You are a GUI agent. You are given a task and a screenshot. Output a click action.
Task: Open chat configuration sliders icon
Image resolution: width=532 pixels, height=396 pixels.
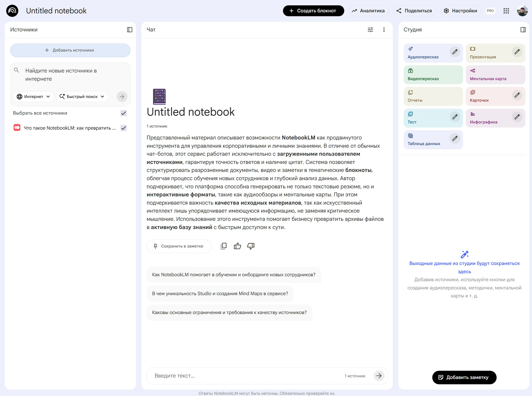pos(370,30)
